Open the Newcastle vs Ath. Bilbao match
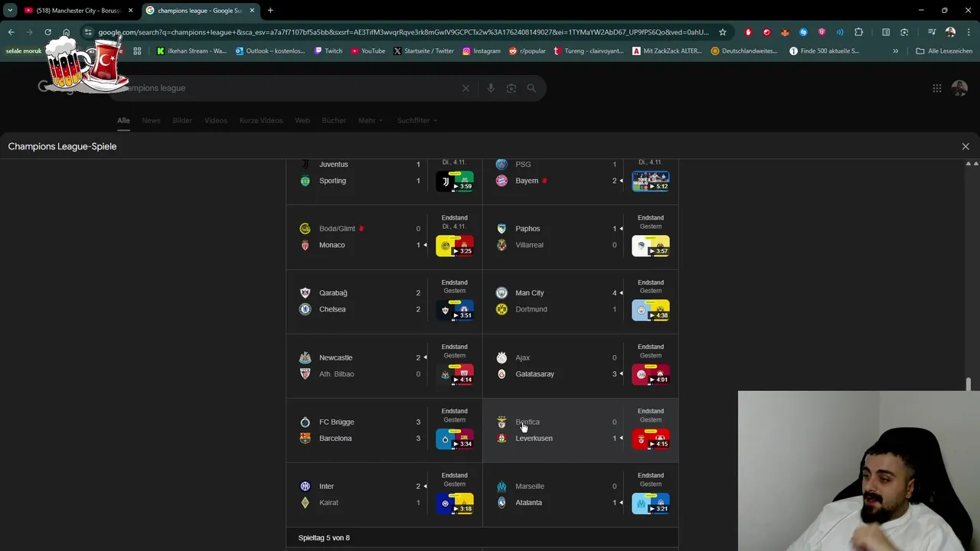Image resolution: width=980 pixels, height=551 pixels. (384, 366)
